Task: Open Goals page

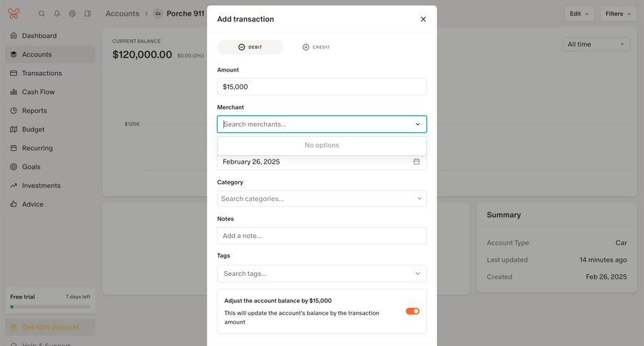Action: (51, 167)
